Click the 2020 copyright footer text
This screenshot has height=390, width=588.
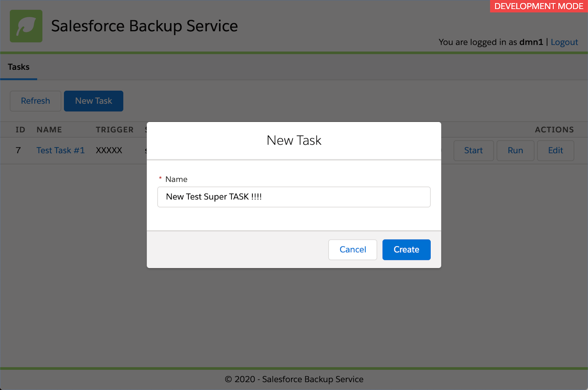point(294,379)
